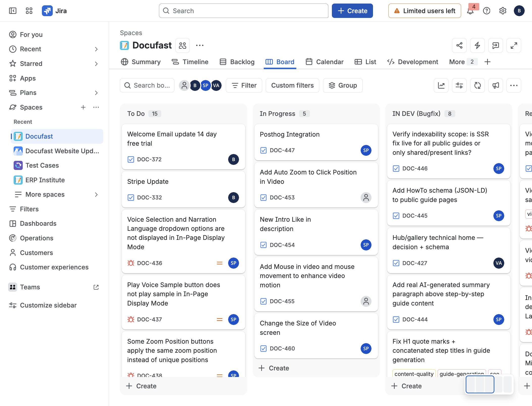Filter by unassigned avatar icon

point(184,85)
